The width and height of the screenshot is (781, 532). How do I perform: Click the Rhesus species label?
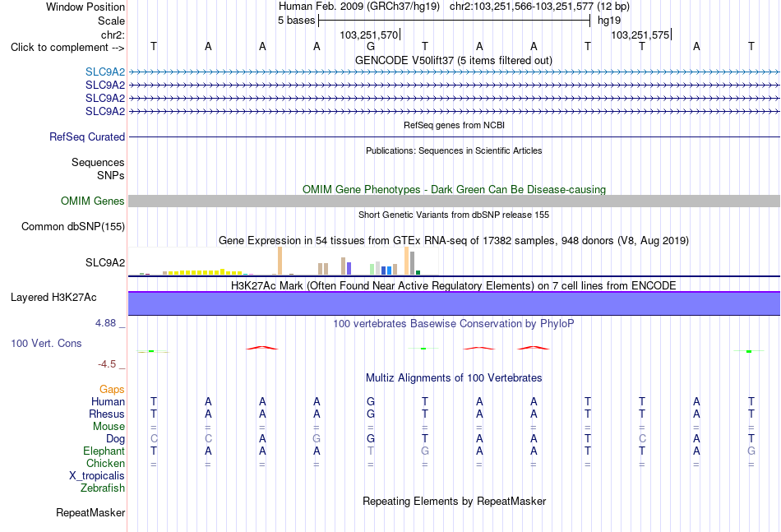107,414
